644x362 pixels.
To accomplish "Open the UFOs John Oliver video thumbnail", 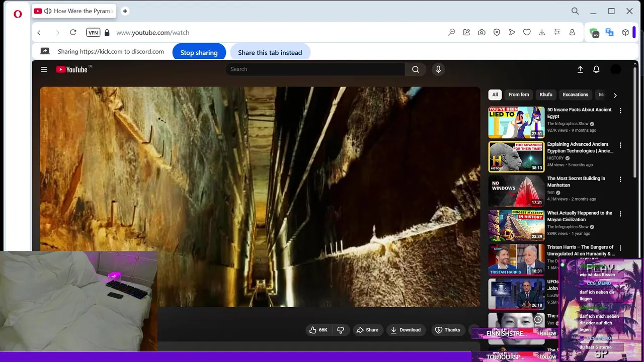I will pos(516,294).
